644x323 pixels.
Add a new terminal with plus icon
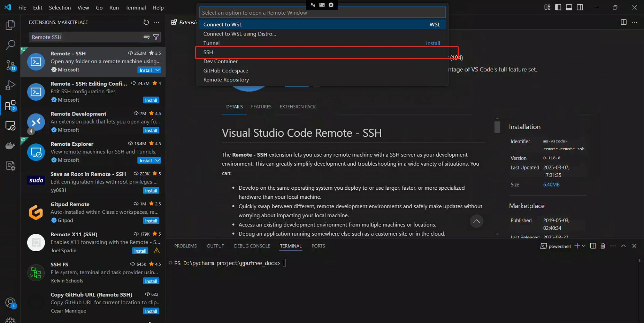point(577,246)
